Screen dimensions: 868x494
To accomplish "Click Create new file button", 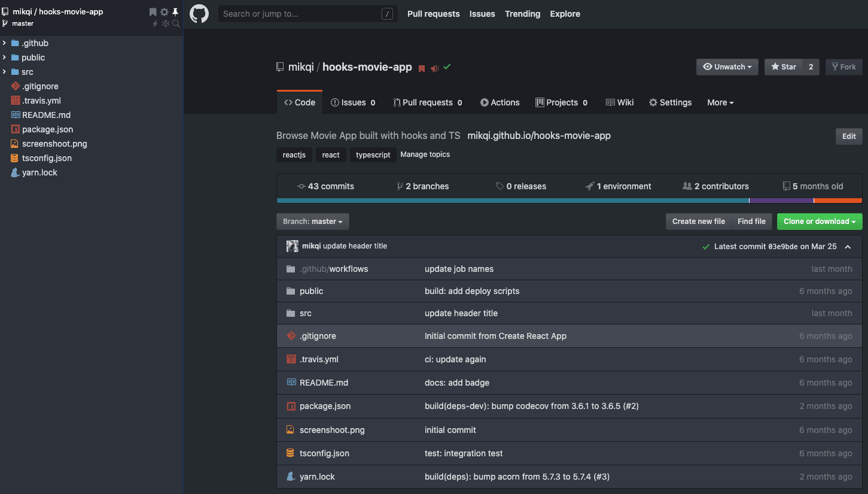I will [699, 222].
